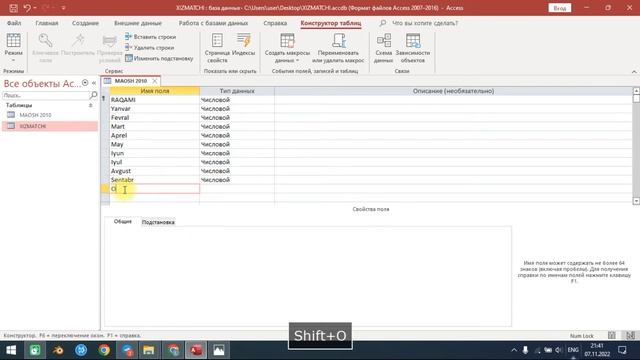Select the Конструктор таблиц tab
640x360 pixels.
click(x=331, y=23)
